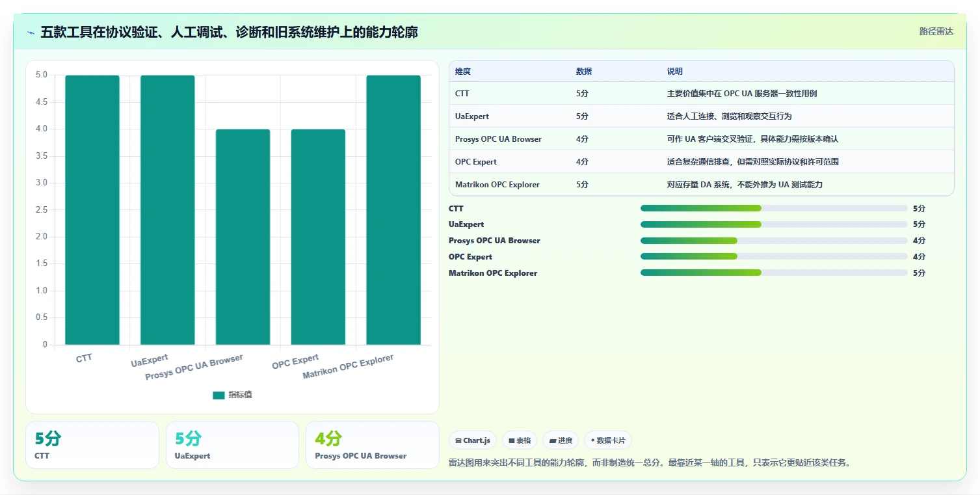Image resolution: width=980 pixels, height=495 pixels.
Task: Click the UaExpert bar in chart
Action: click(168, 210)
